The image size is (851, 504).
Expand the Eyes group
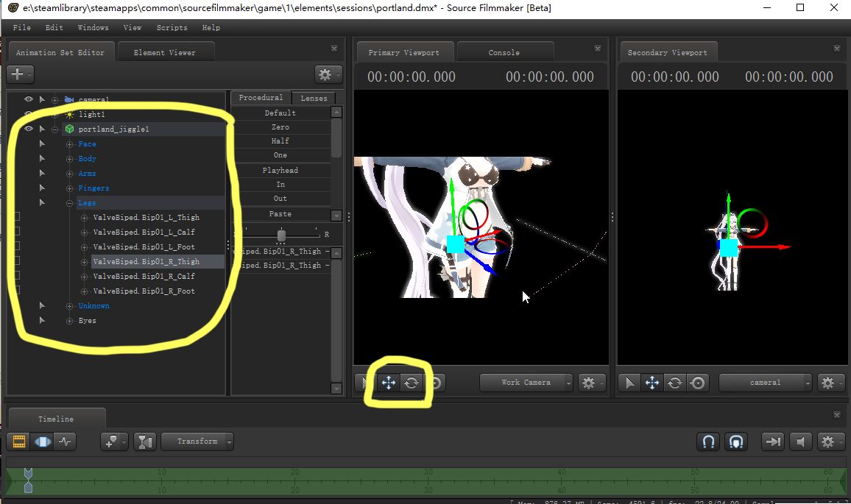(69, 321)
